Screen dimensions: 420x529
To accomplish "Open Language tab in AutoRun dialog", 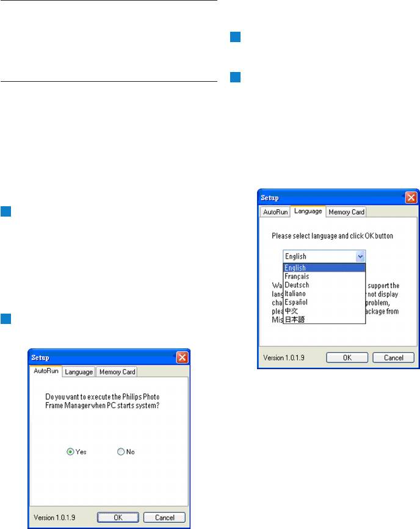I will (x=79, y=372).
